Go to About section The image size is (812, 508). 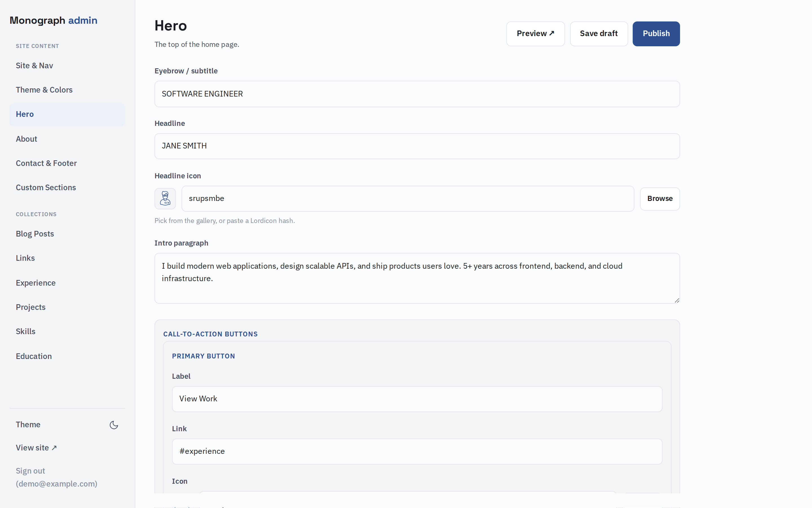[x=67, y=139]
